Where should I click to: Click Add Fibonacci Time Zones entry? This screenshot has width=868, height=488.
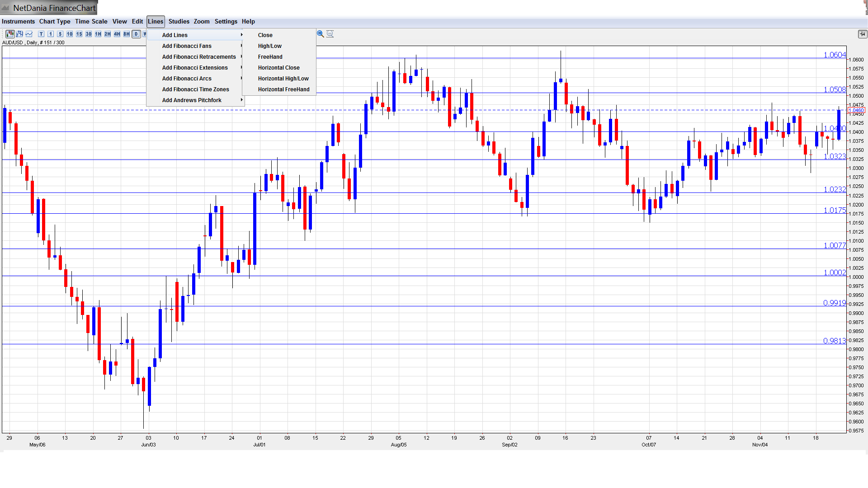195,89
